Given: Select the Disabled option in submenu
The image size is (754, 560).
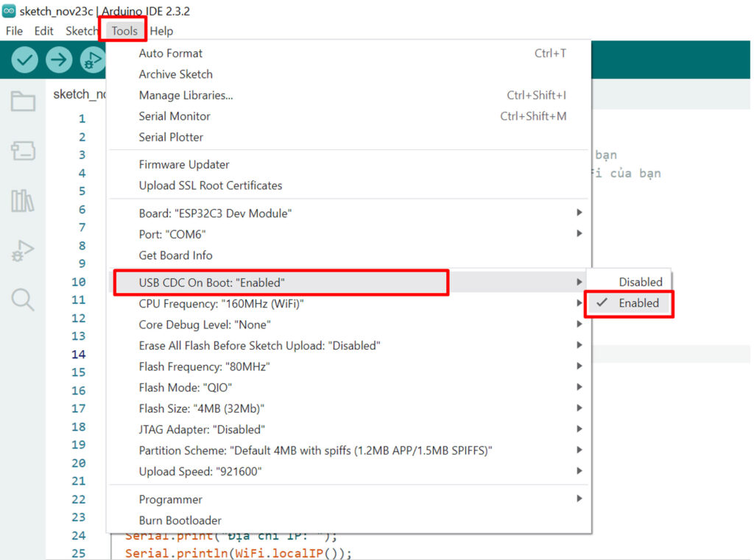Looking at the screenshot, I should pyautogui.click(x=640, y=282).
